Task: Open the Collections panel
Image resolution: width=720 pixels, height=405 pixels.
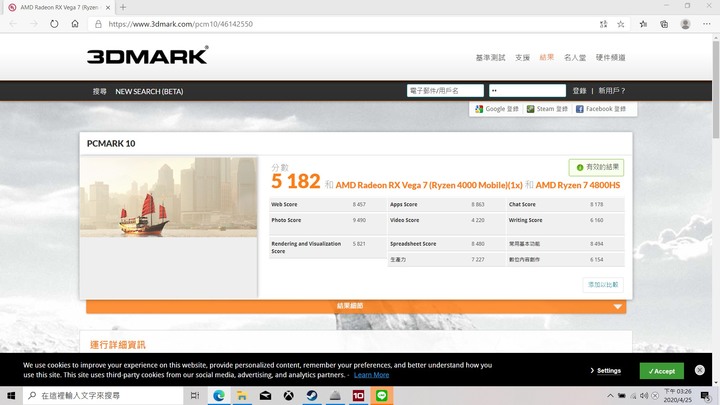Action: pos(664,24)
